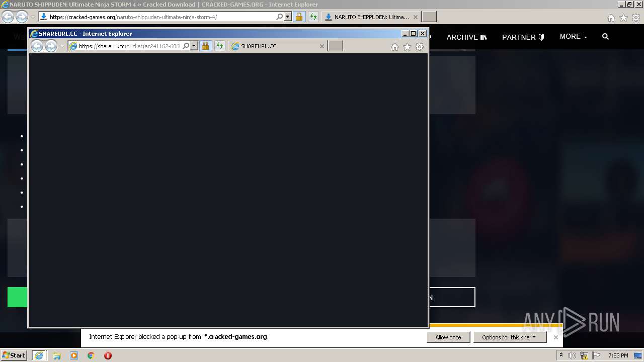This screenshot has width=644, height=362.
Task: Close the SHAREURL.CC tab
Action: click(x=322, y=46)
